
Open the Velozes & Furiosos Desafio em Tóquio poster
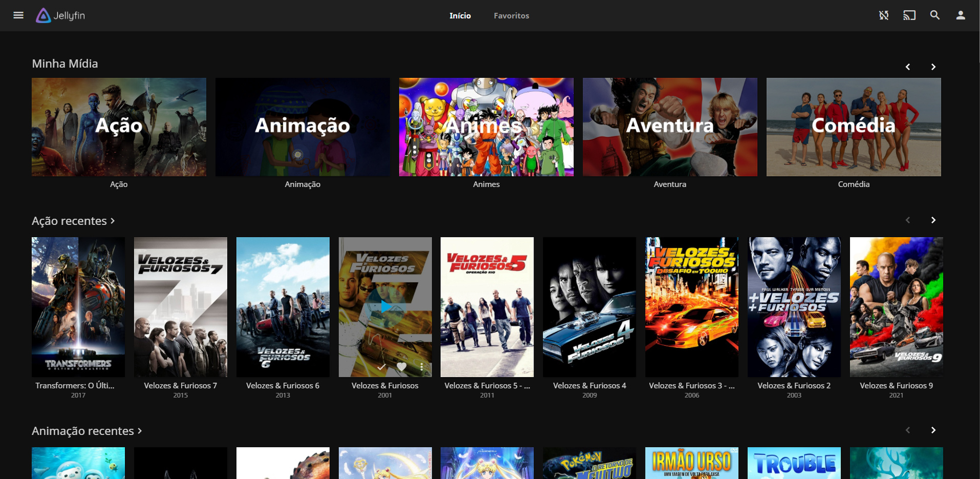click(x=692, y=307)
